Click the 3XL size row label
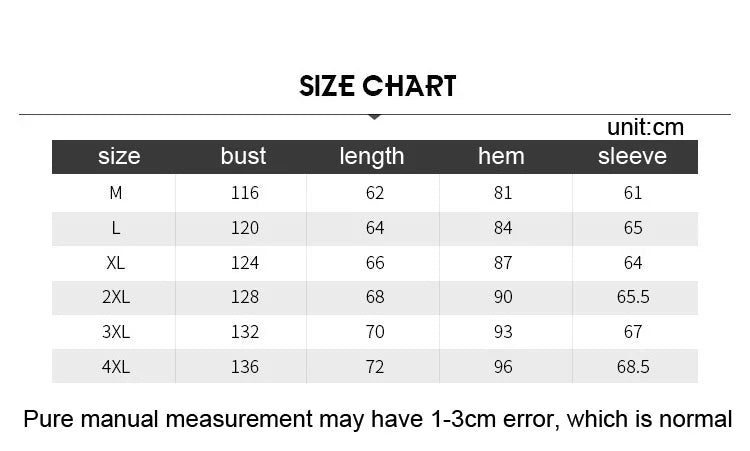Viewport: 750px width, 451px height. coord(116,332)
